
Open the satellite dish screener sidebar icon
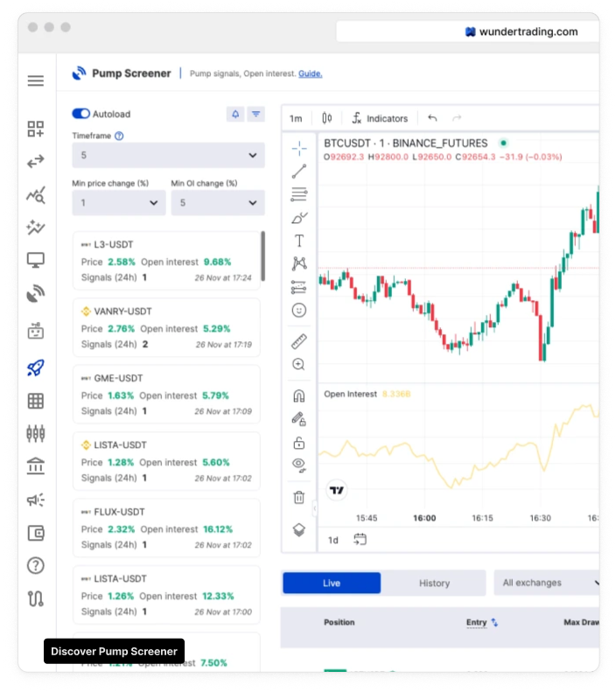click(36, 293)
